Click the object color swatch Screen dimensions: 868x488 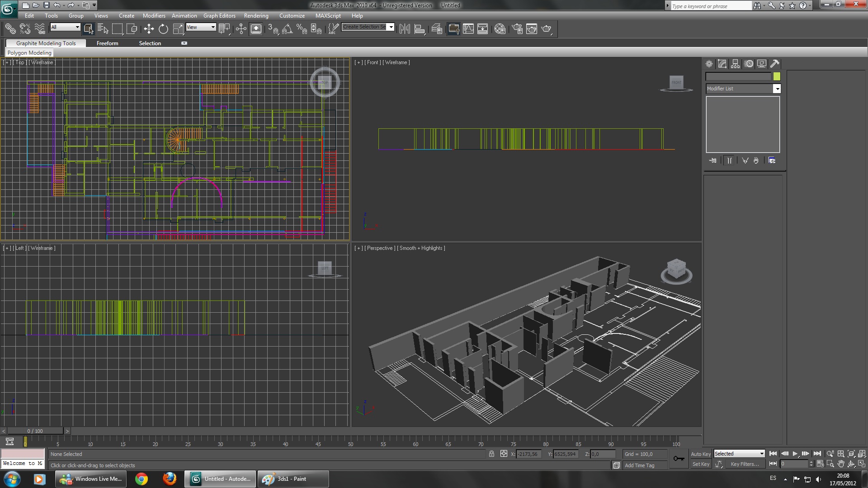coord(777,76)
